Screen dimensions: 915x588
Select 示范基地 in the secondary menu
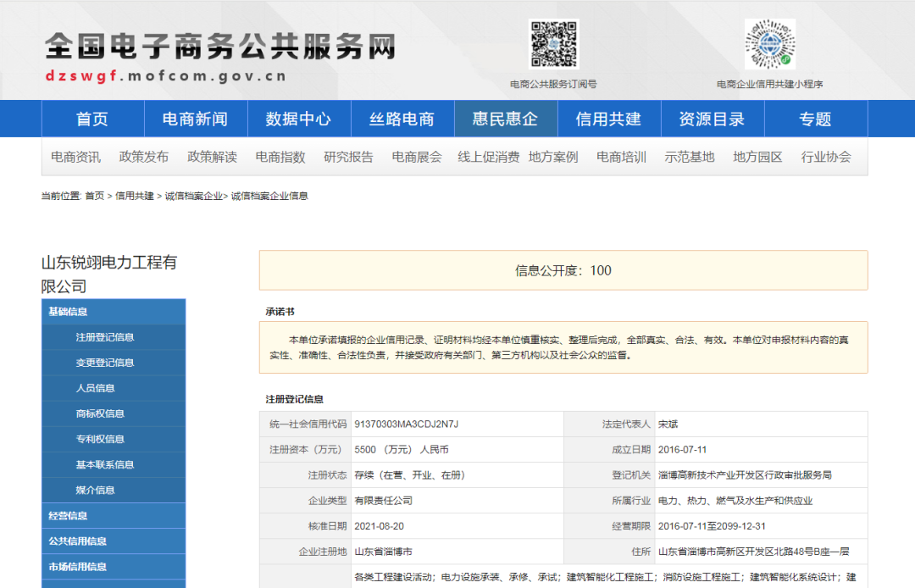pyautogui.click(x=690, y=157)
